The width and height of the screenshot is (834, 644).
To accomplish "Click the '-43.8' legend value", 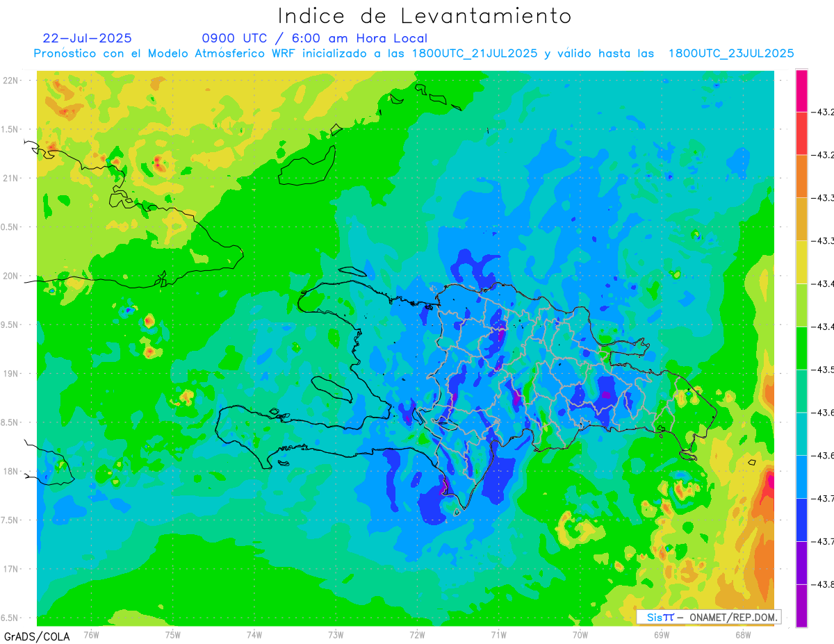I will (x=823, y=584).
